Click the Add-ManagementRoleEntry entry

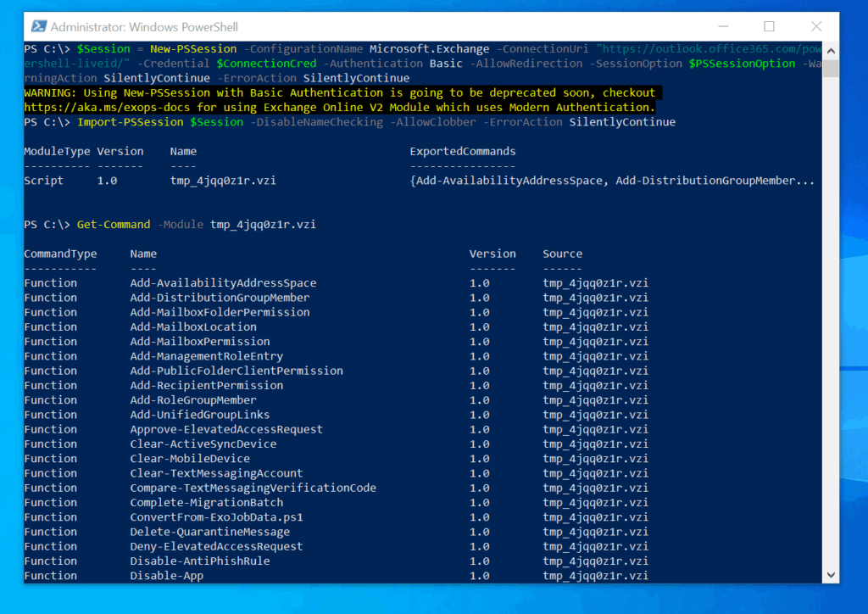(x=207, y=356)
